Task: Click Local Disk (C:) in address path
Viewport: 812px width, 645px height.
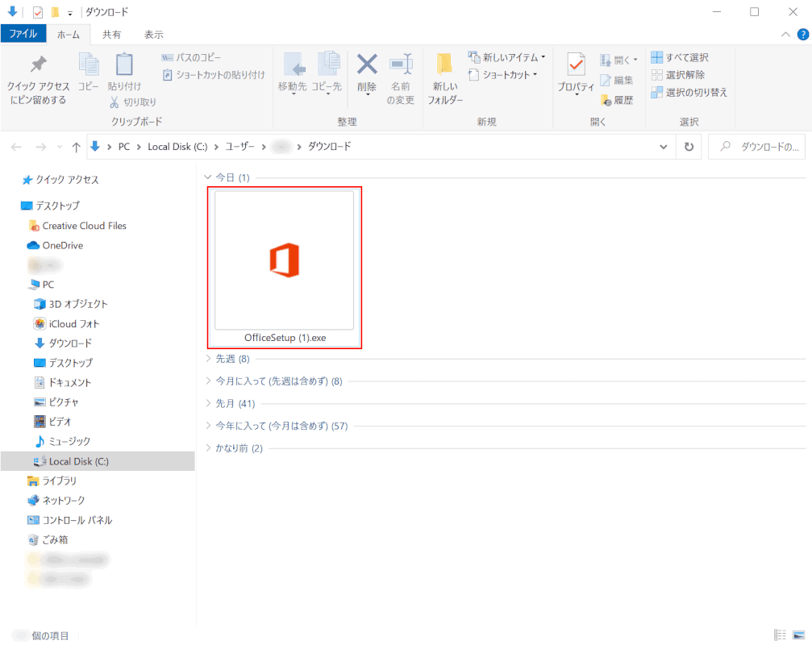Action: (x=177, y=147)
